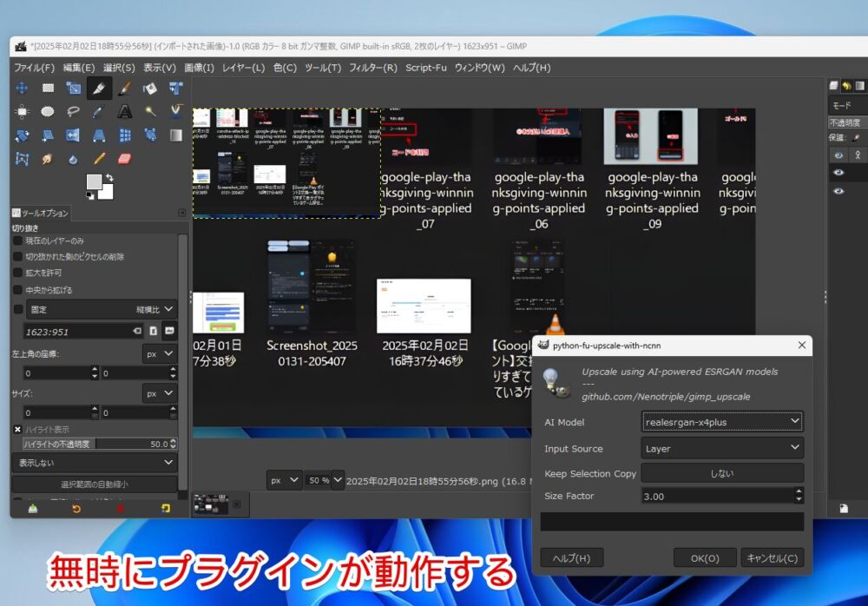Select the Text tool
868x606 pixels.
[x=124, y=112]
